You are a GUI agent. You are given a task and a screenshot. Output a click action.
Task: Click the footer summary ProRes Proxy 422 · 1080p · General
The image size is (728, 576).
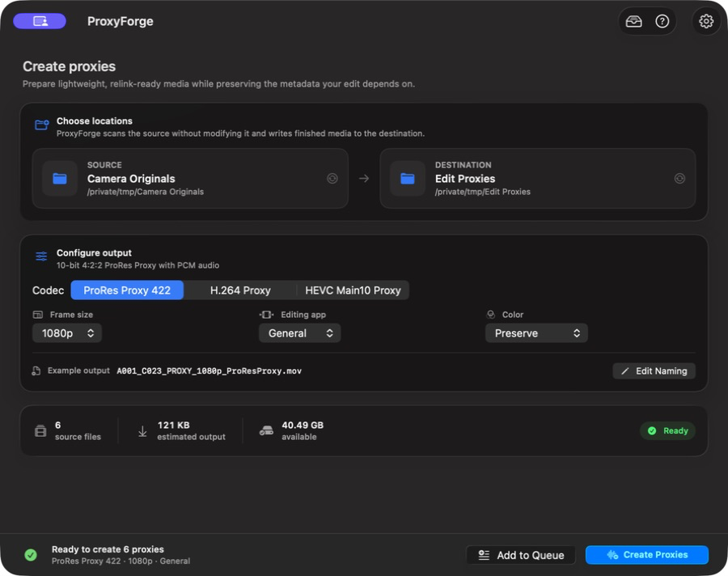click(x=121, y=561)
